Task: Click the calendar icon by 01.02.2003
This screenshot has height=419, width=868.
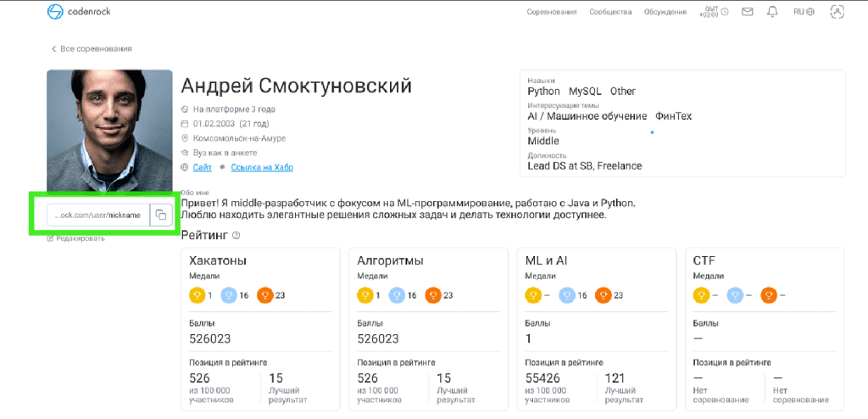Action: pos(185,124)
